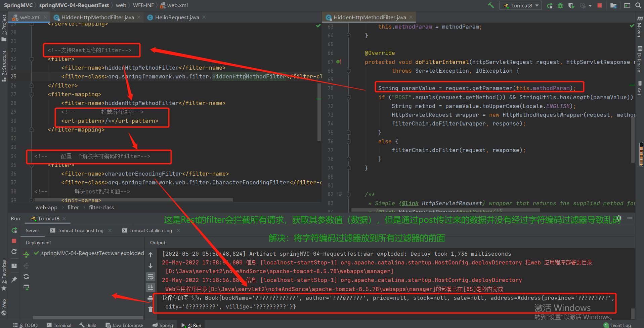644x328 pixels.
Task: Switch to HelloRequest.java editor tab
Action: [177, 17]
